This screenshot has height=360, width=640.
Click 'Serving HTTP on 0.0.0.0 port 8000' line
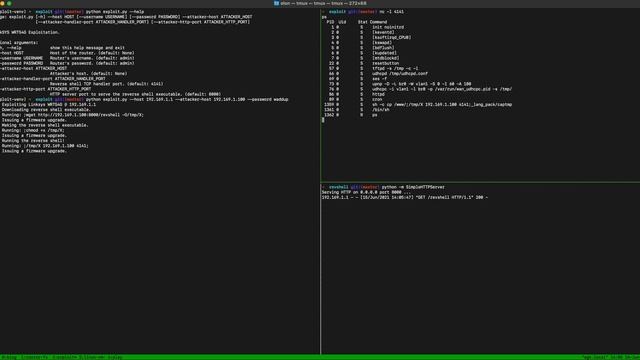pos(366,192)
